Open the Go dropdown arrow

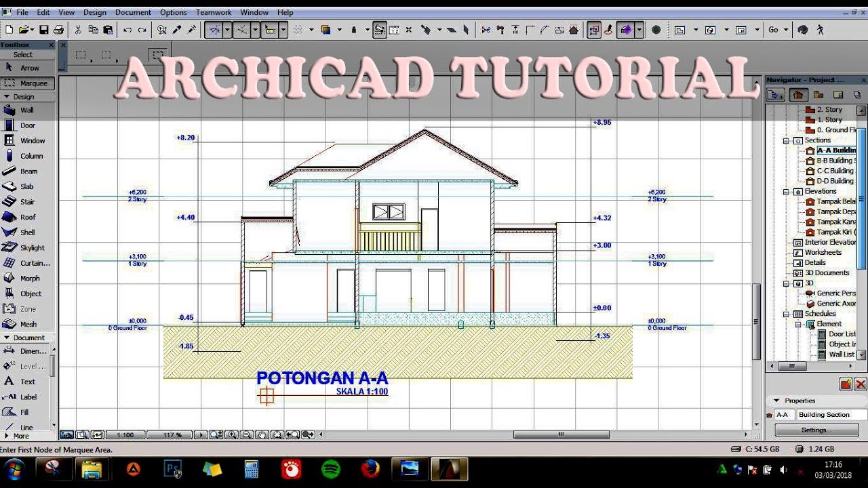click(786, 30)
